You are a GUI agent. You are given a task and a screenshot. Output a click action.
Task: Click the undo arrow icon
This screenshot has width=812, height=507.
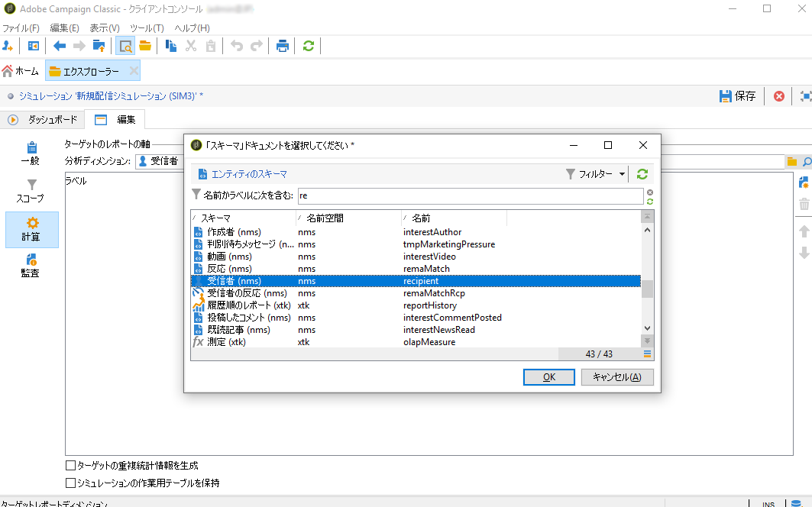click(x=237, y=46)
